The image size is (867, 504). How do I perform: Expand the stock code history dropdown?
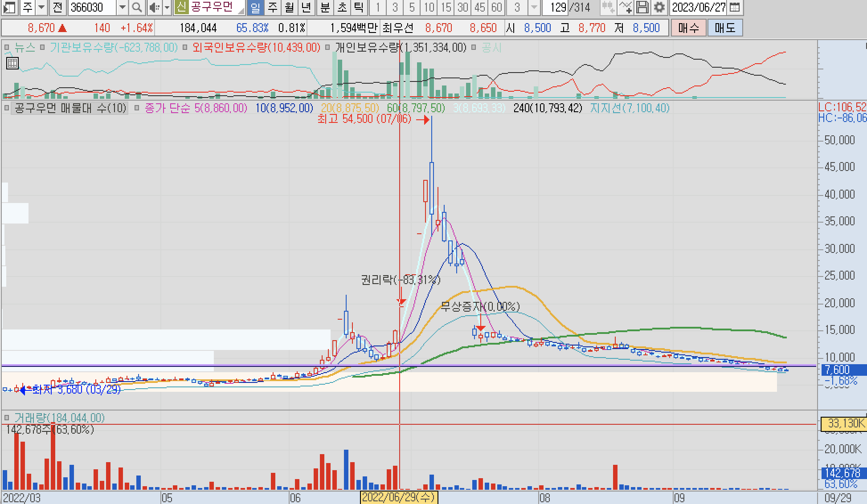(122, 7)
